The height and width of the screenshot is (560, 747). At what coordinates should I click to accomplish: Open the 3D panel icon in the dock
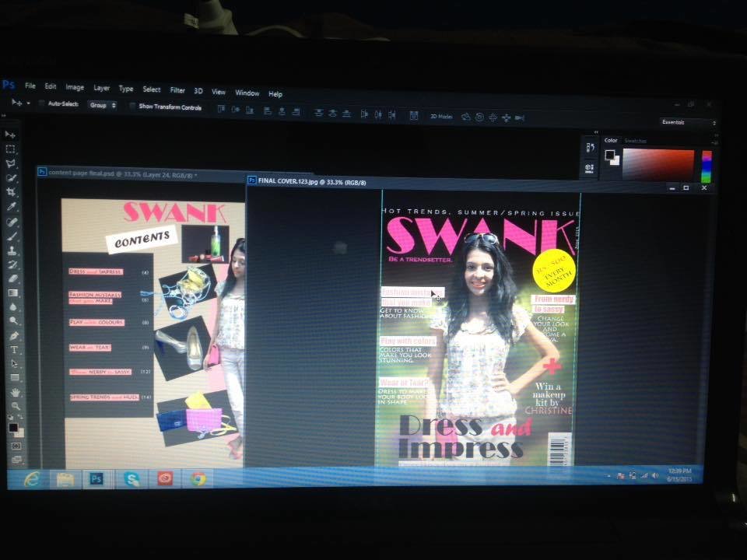pyautogui.click(x=589, y=168)
